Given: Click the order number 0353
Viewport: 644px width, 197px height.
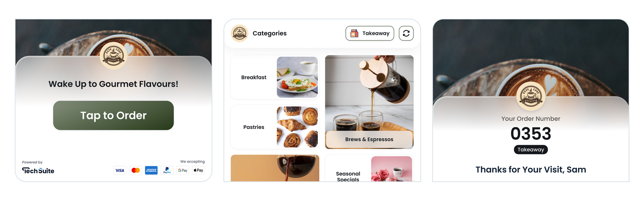Looking at the screenshot, I should coord(531,133).
